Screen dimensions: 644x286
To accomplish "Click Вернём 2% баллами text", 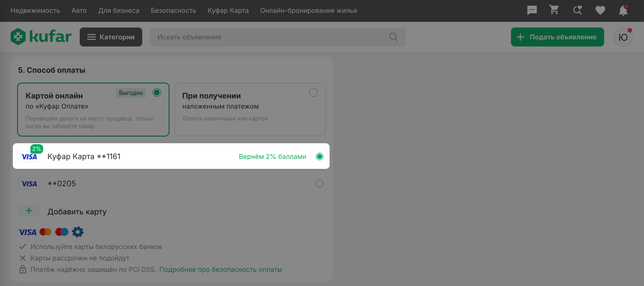I will click(273, 157).
